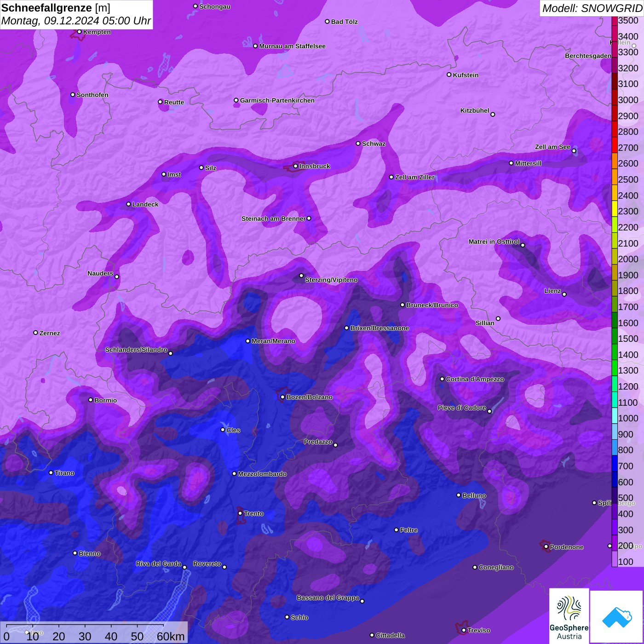Click the Modell: SNOWGRID label
644x644 pixels.
[592, 8]
